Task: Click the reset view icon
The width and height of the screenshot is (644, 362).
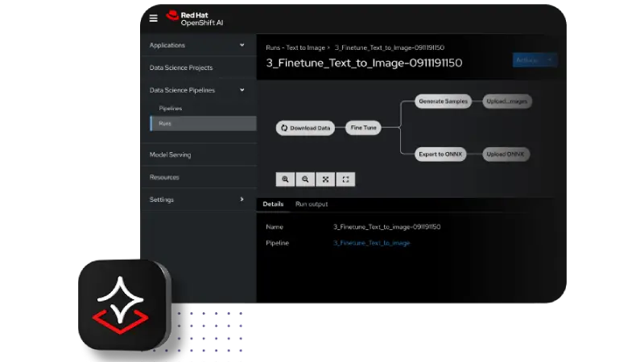Action: [x=345, y=179]
